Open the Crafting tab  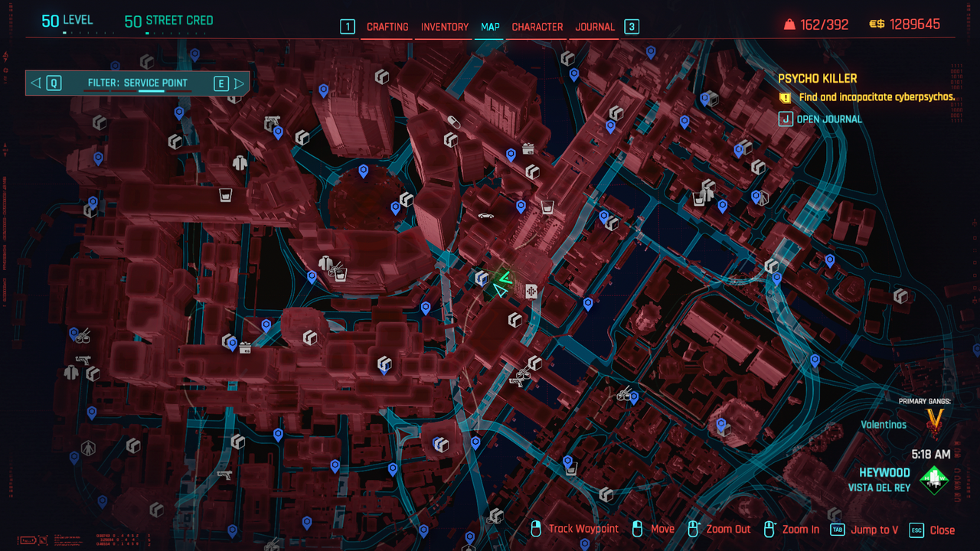387,27
